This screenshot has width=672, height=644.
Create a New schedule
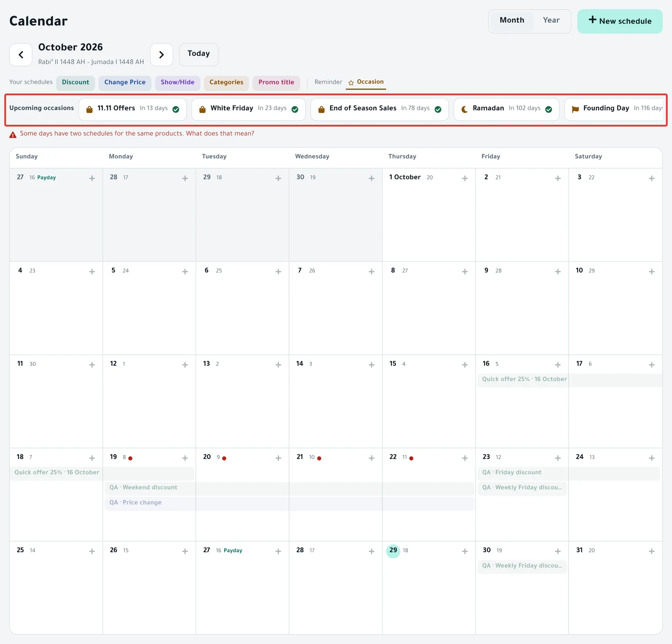[x=620, y=21]
